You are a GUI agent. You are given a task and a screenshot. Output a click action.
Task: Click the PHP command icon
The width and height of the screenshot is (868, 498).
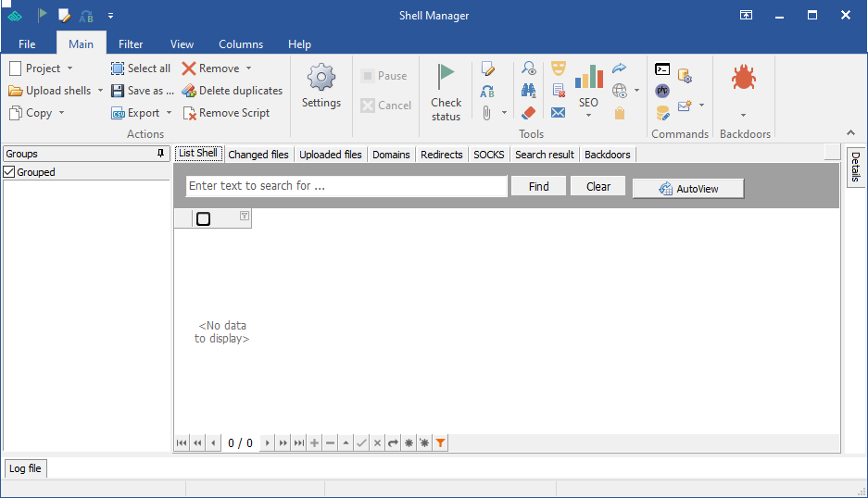click(x=662, y=91)
